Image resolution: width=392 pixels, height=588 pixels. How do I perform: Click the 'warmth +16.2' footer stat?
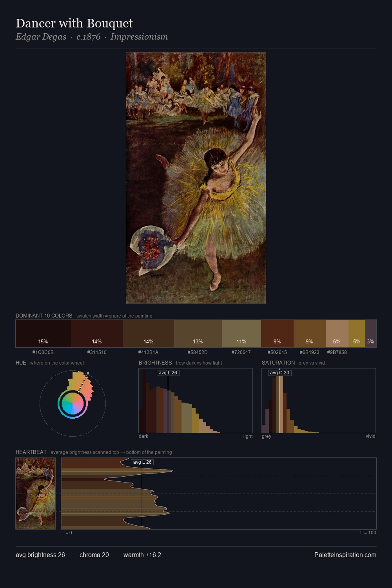(142, 555)
